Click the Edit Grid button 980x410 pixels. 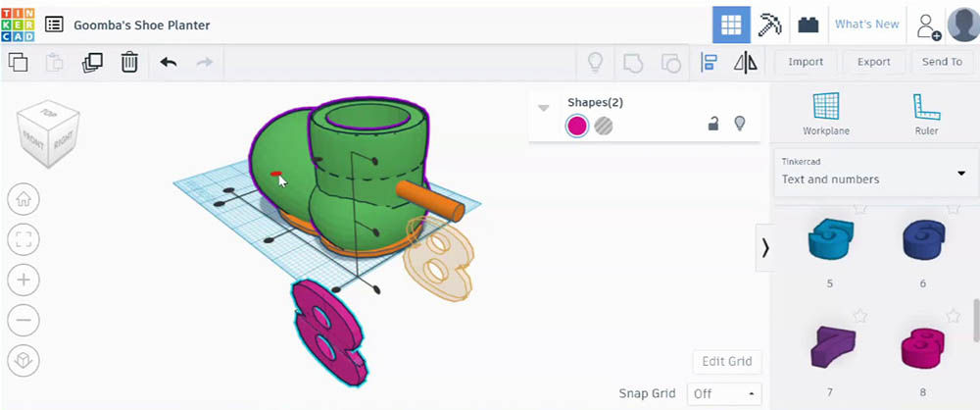(727, 361)
